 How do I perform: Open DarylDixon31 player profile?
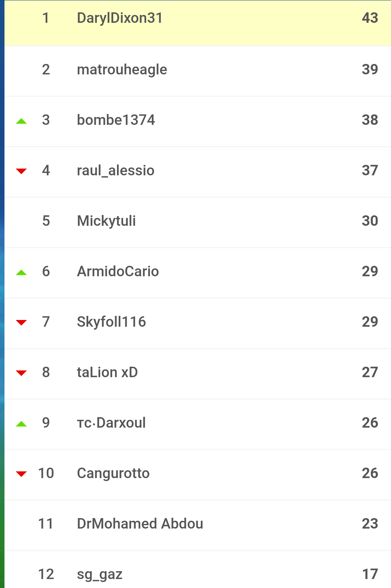120,18
